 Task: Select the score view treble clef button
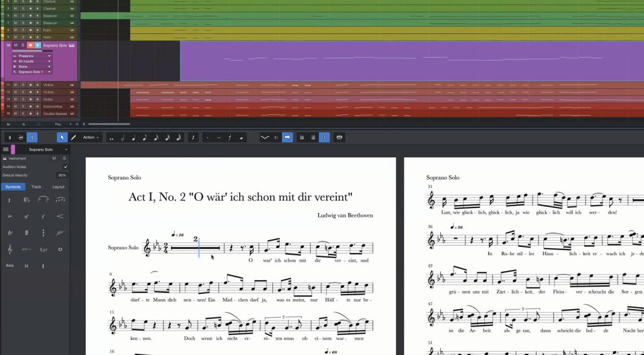31,138
